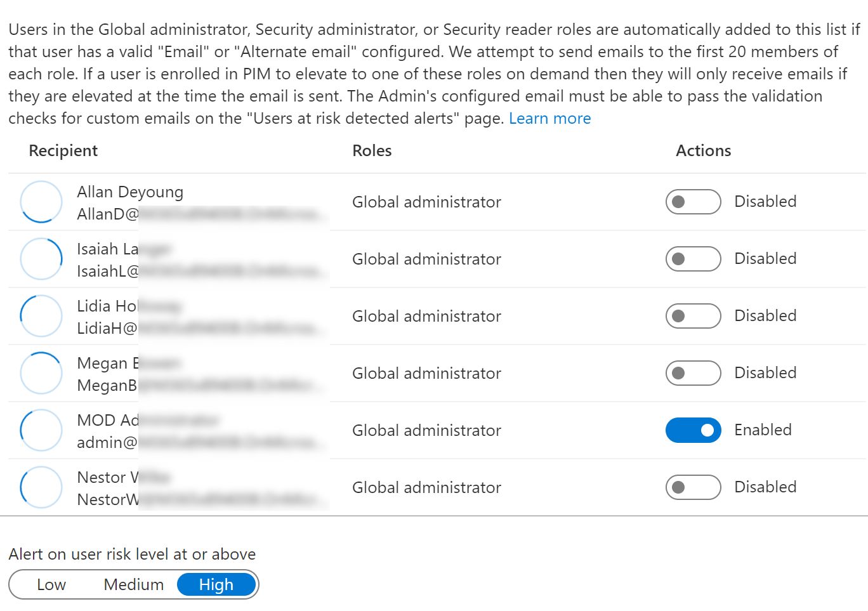The image size is (868, 611).
Task: Open the Learn more link
Action: pyautogui.click(x=549, y=119)
